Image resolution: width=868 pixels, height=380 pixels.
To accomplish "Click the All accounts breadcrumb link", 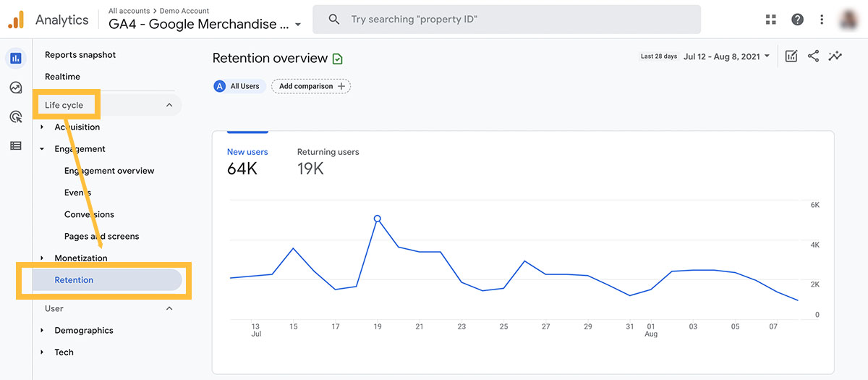I will tap(129, 11).
